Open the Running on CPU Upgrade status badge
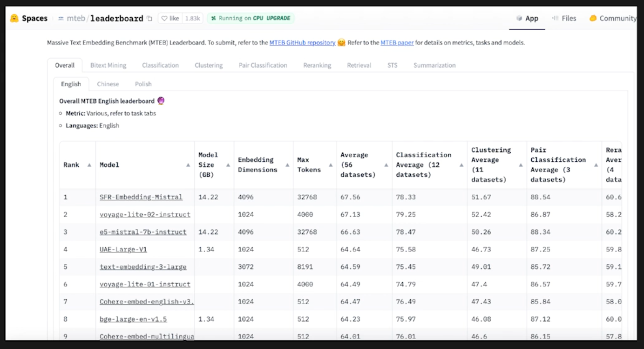 click(x=251, y=18)
